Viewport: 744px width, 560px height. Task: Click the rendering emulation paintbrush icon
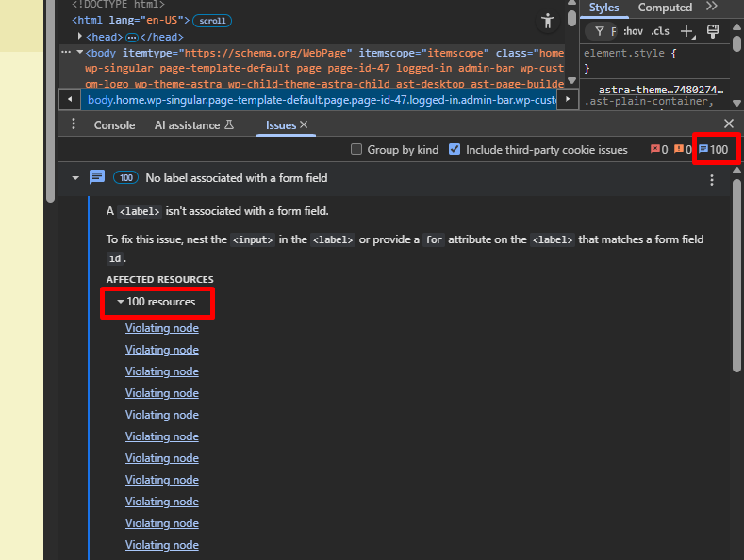713,31
